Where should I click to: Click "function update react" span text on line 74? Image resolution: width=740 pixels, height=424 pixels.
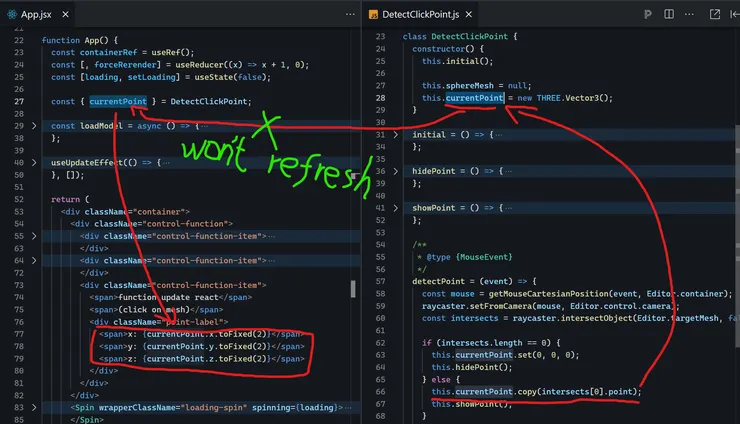(x=168, y=297)
